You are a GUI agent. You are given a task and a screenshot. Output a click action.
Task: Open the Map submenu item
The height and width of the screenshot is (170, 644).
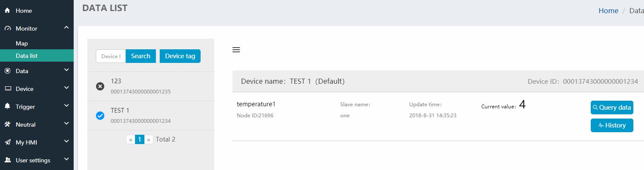[x=22, y=43]
